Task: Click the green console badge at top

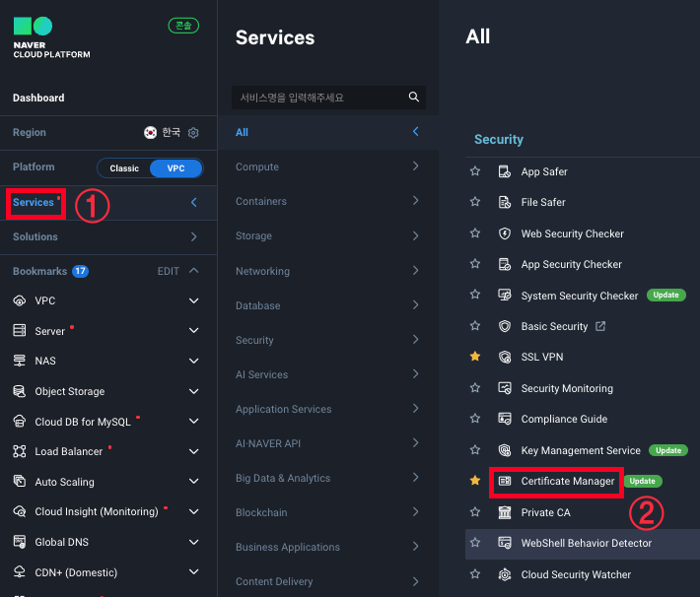Action: click(x=183, y=26)
